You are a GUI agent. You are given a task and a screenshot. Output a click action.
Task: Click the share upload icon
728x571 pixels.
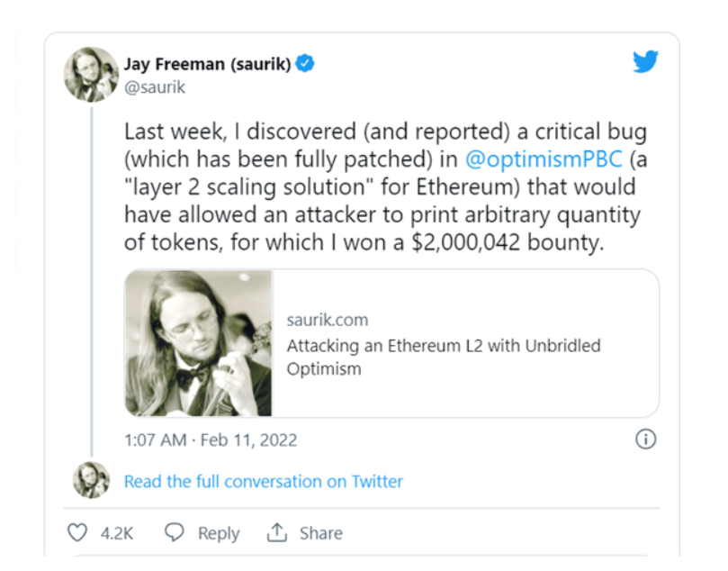pos(276,533)
